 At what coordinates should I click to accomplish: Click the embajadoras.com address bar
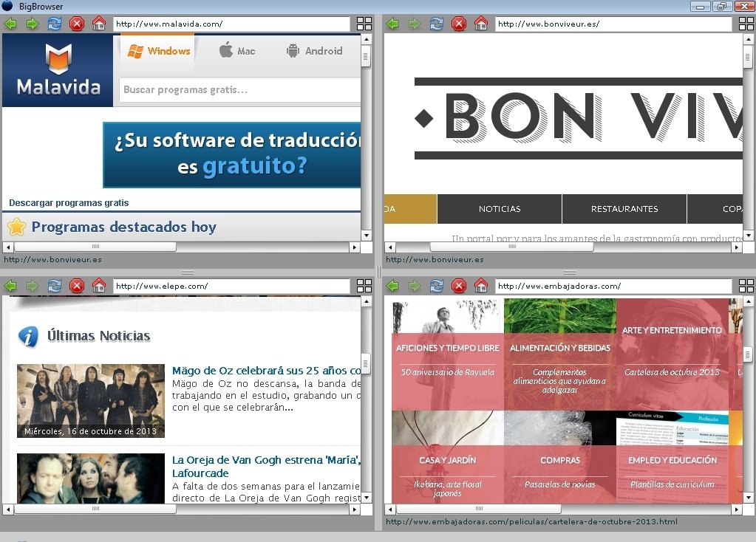coord(613,287)
